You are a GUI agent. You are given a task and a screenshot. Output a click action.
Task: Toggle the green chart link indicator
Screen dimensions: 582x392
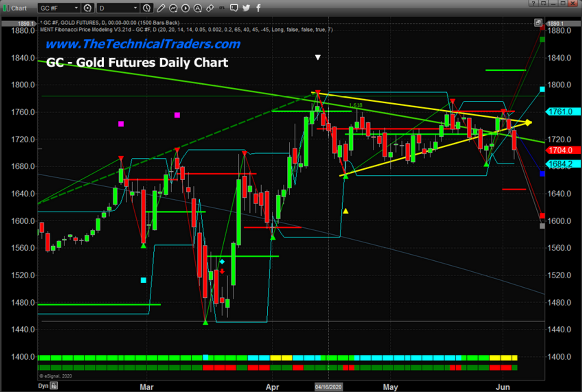click(5, 8)
